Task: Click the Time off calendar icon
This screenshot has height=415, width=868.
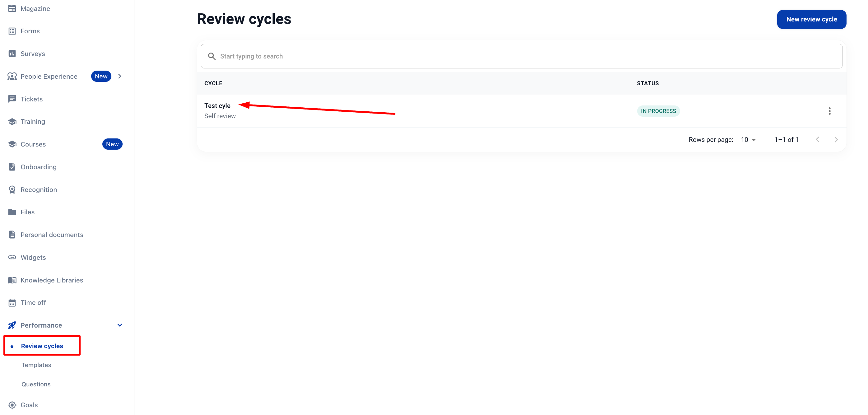Action: tap(12, 302)
